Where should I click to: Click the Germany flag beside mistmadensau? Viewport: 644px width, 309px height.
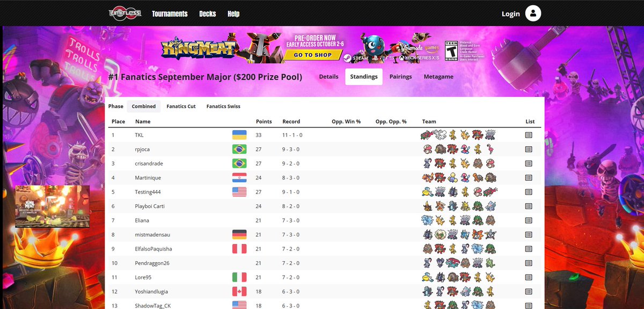(239, 234)
